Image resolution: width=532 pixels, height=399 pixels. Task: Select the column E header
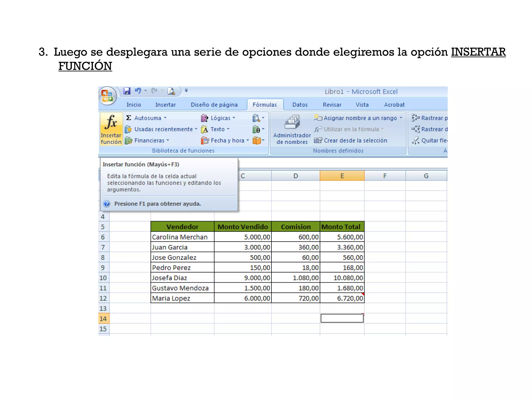coord(342,176)
